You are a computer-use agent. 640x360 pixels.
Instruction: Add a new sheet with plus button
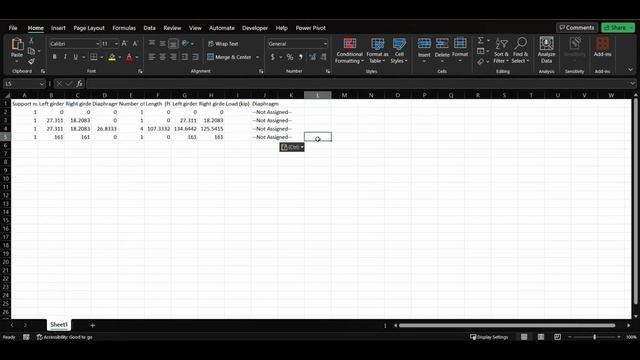click(93, 325)
